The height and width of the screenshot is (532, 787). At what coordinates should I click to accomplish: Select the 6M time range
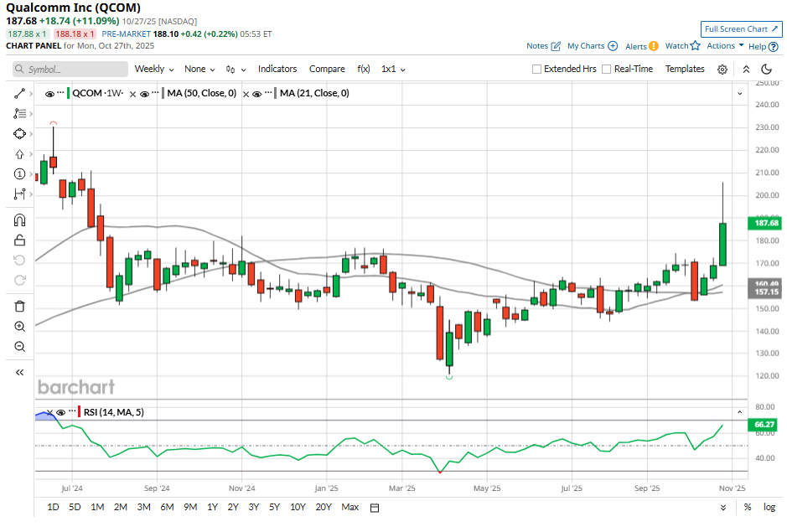pyautogui.click(x=167, y=507)
